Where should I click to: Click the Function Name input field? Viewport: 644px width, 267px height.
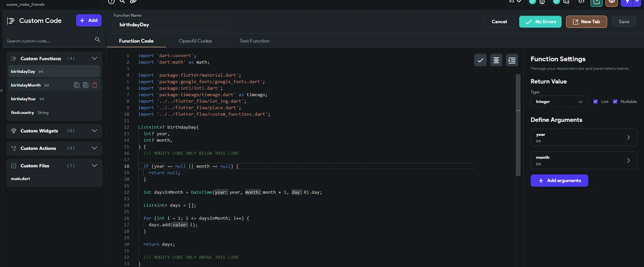coord(172,25)
